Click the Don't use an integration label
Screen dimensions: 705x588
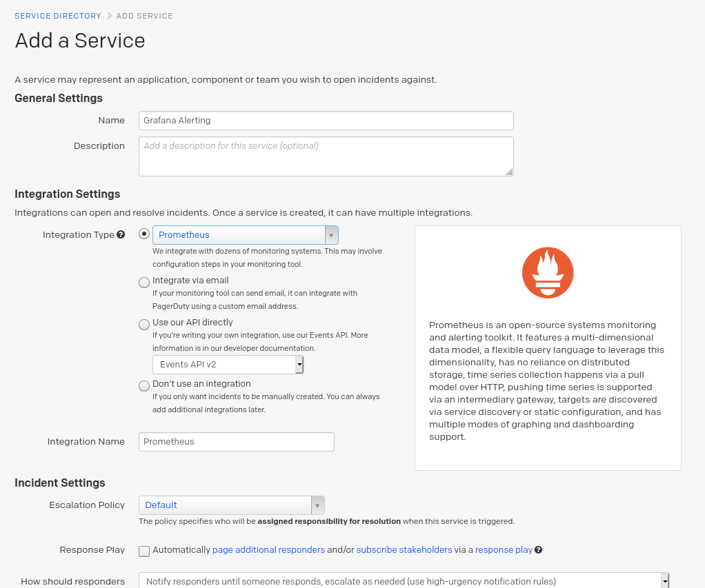pyautogui.click(x=201, y=384)
